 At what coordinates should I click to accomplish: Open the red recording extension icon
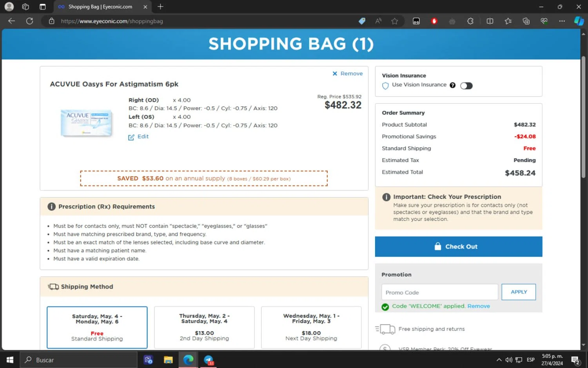[434, 21]
